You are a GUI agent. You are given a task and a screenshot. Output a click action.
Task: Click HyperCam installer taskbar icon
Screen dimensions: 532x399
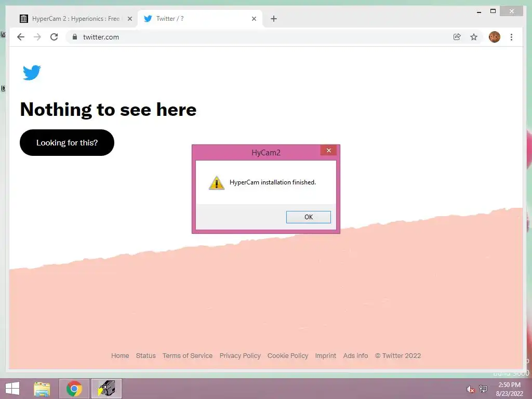[x=107, y=389]
